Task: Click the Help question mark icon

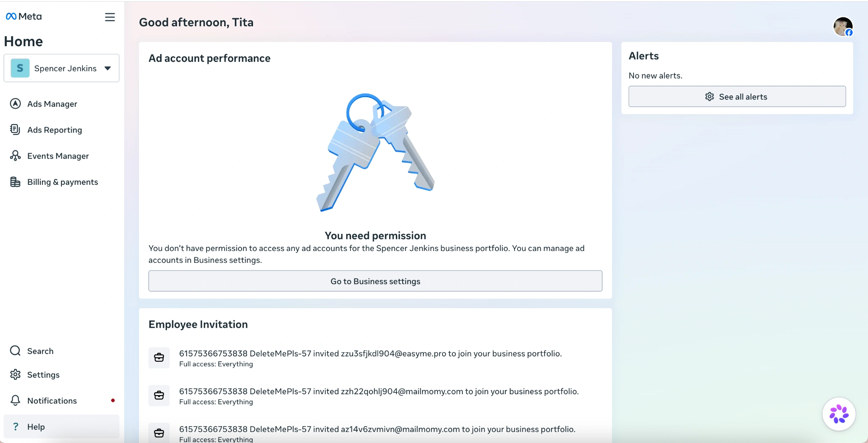Action: click(x=16, y=426)
